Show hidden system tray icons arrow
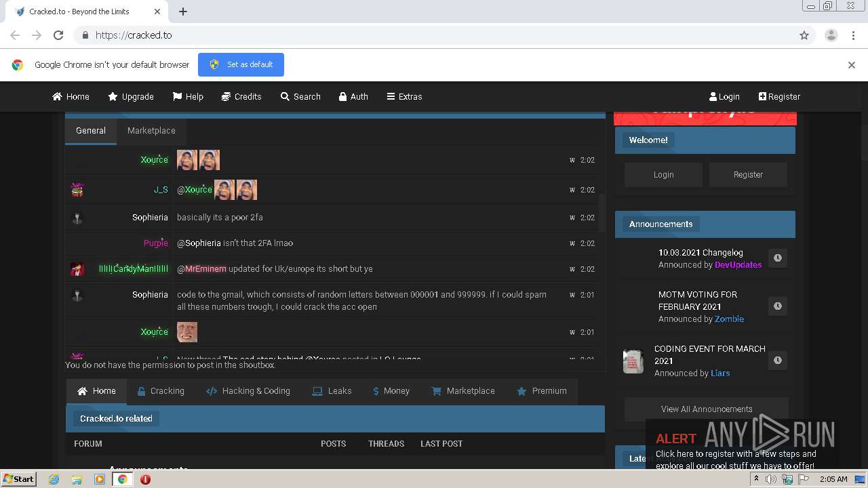Viewport: 868px width, 488px height. click(x=757, y=479)
